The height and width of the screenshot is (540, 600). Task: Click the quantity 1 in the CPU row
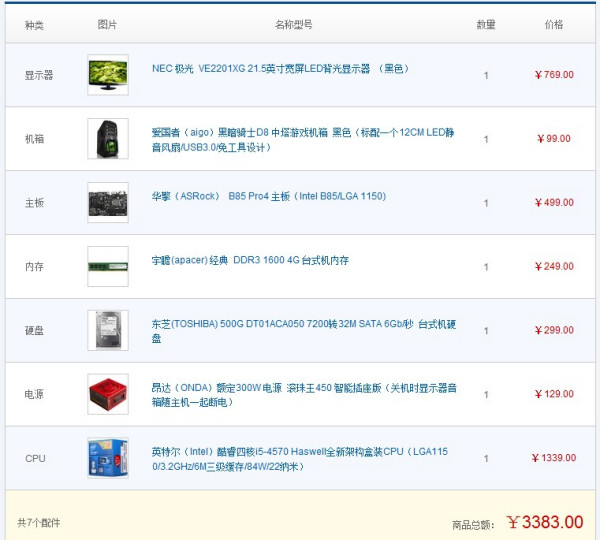(486, 459)
